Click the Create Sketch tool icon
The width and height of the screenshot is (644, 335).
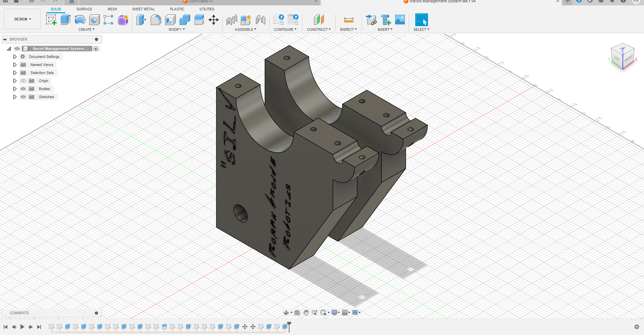pyautogui.click(x=51, y=20)
